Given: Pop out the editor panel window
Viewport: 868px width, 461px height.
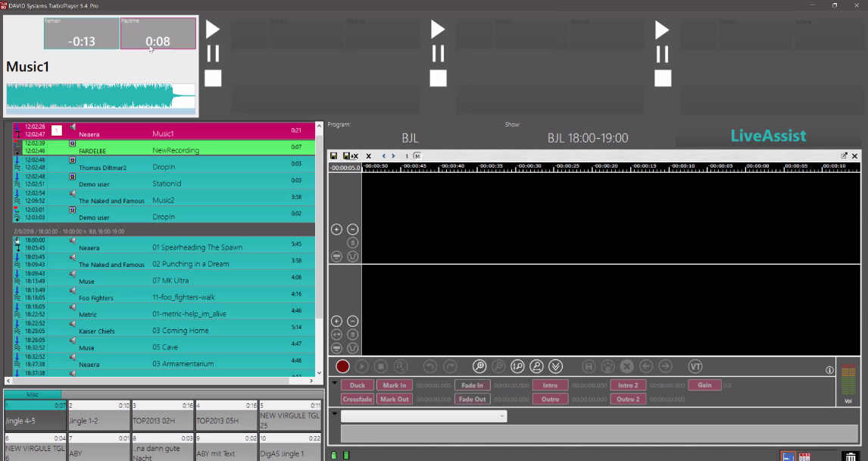Looking at the screenshot, I should pyautogui.click(x=844, y=155).
